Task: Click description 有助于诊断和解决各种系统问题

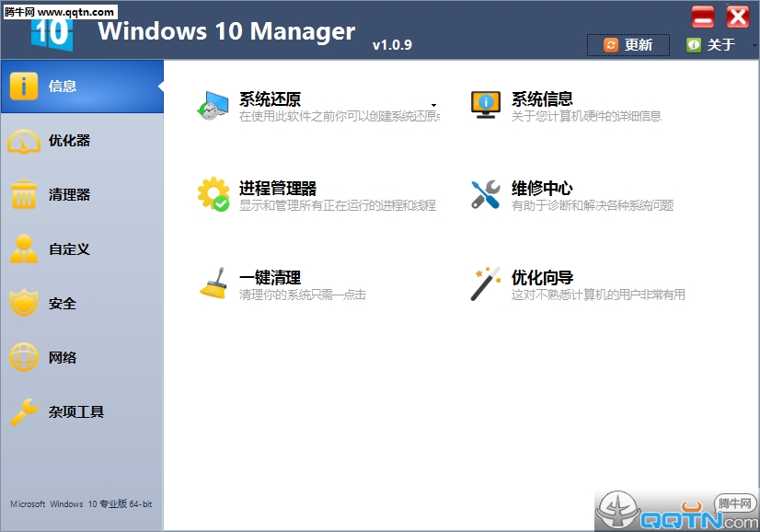Action: click(593, 205)
